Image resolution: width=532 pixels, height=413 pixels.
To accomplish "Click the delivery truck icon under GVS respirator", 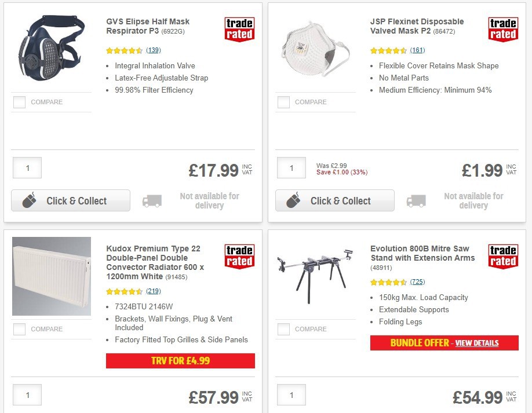I will 152,200.
